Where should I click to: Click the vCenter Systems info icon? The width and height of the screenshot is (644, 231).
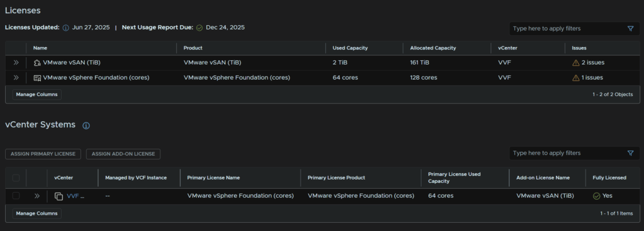pos(86,126)
